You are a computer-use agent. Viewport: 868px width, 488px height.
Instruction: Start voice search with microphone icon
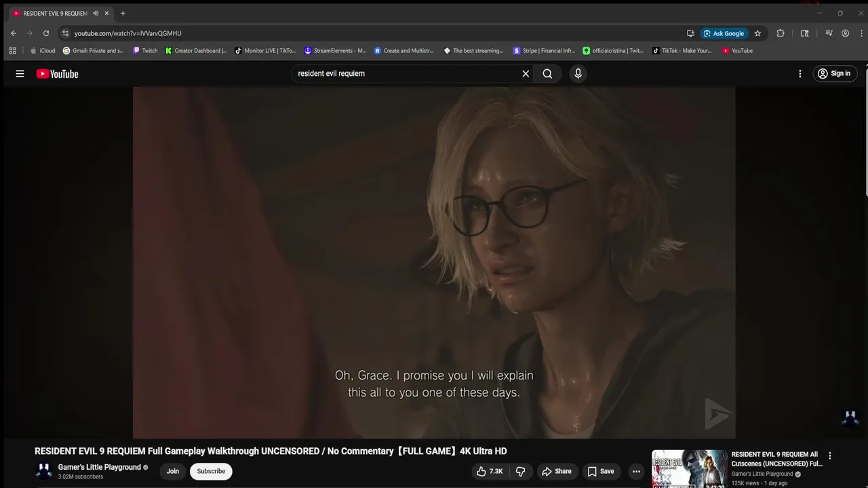pos(578,74)
